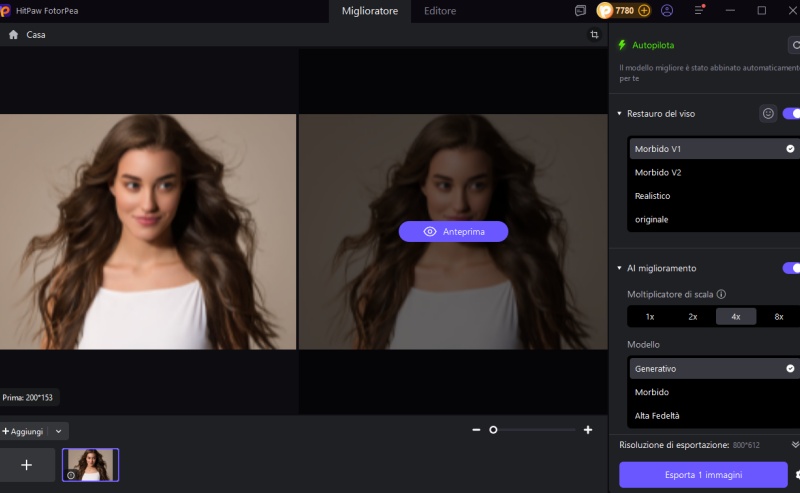Disable the Restauro del viso toggle
Viewport: 800px width, 493px height.
pos(791,114)
